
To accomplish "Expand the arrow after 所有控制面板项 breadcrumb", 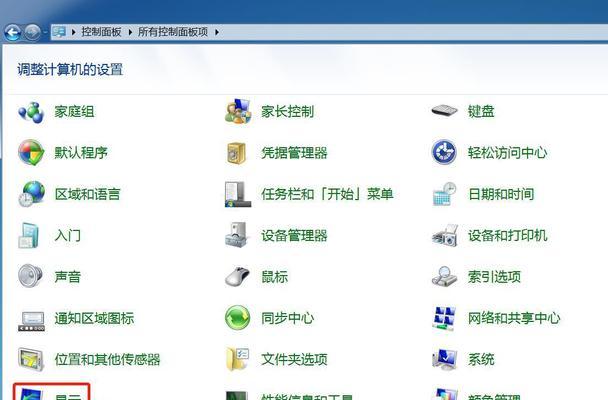I will pyautogui.click(x=216, y=32).
